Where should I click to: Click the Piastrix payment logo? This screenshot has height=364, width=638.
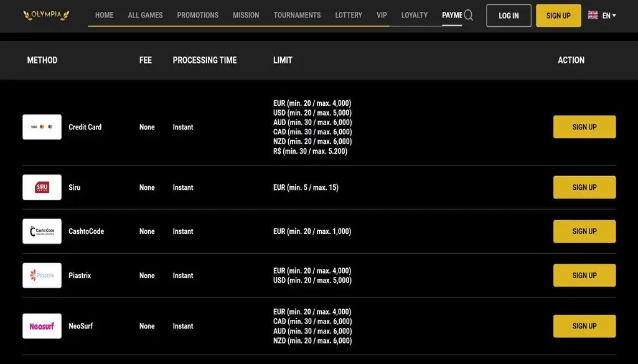coord(42,276)
